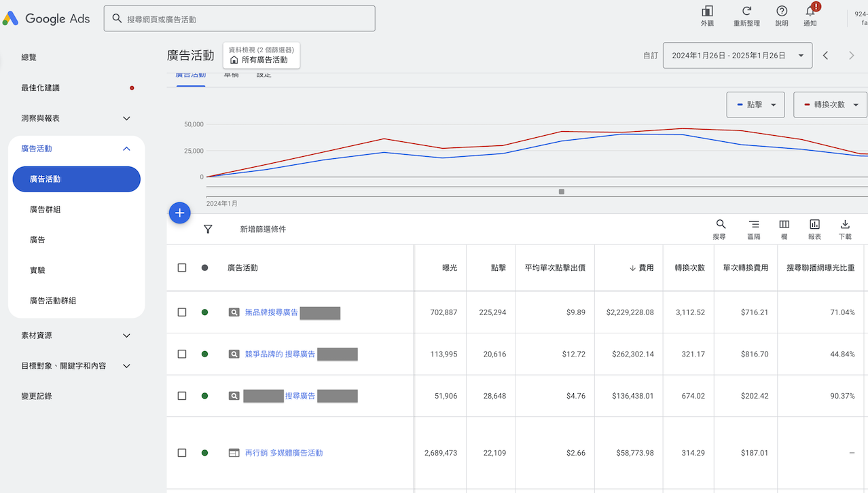Select 廣告群組 in the sidebar
This screenshot has width=868, height=493.
[46, 210]
